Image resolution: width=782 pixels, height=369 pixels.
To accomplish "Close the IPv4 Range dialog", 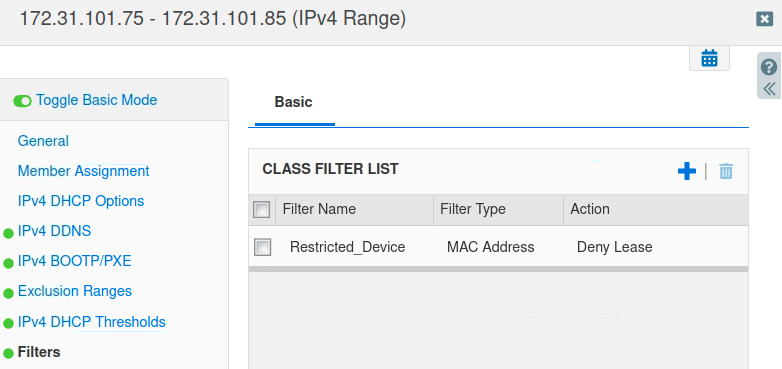I will (764, 19).
